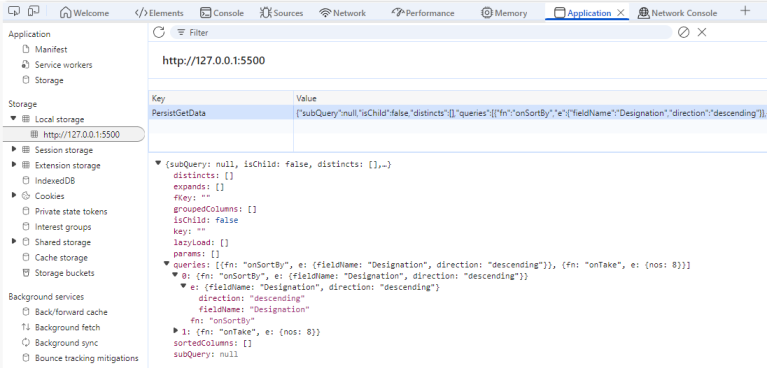Go to the Performance tab
The height and width of the screenshot is (368, 767).
coord(423,13)
